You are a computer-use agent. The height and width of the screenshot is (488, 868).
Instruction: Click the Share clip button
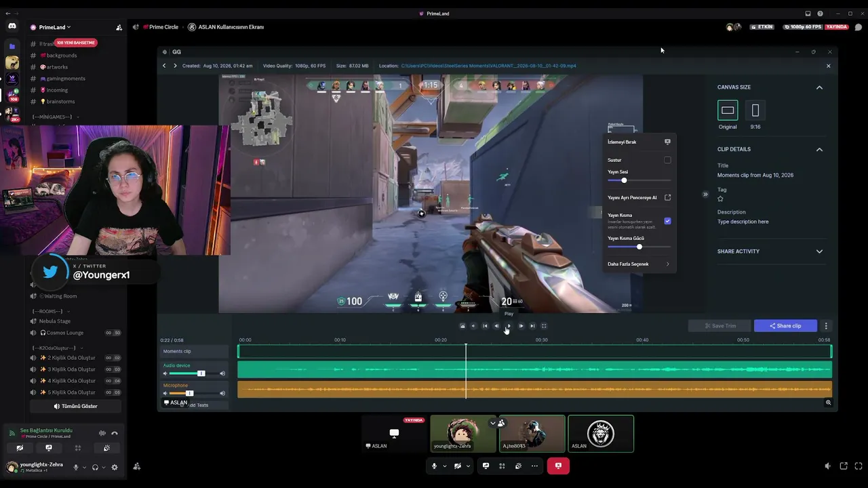[785, 326]
